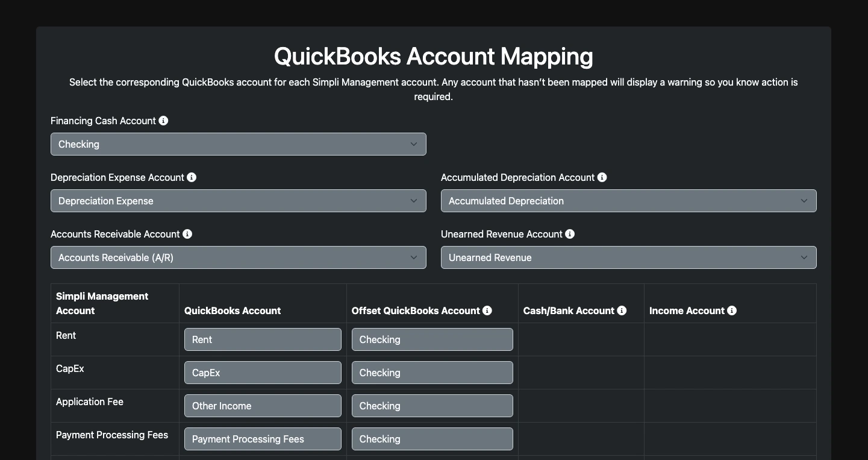Open the Depreciation Expense Account dropdown
This screenshot has width=868, height=460.
238,200
